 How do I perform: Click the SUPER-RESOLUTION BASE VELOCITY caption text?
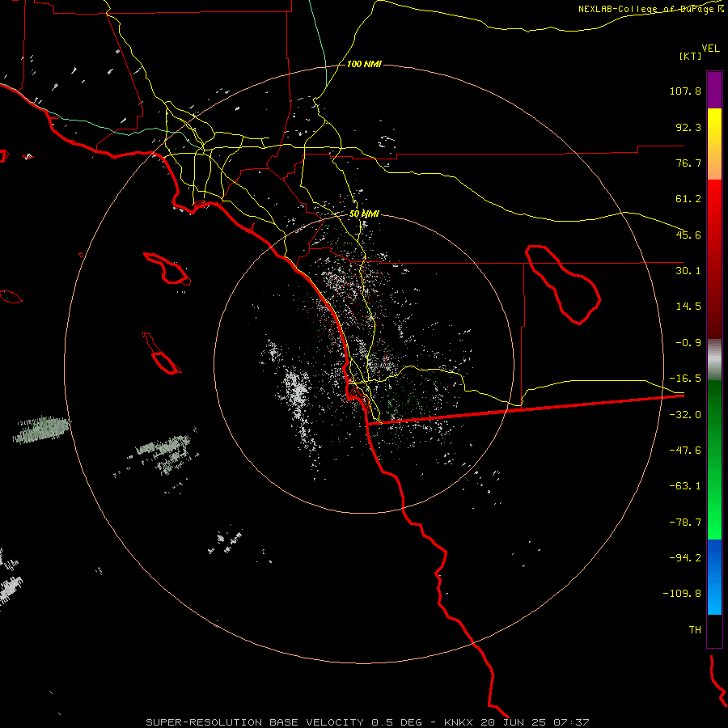tap(255, 722)
